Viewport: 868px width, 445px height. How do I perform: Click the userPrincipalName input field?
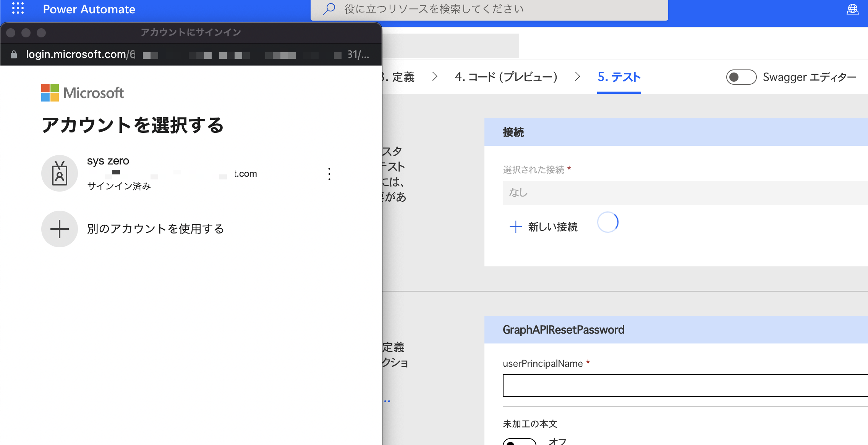(x=685, y=385)
